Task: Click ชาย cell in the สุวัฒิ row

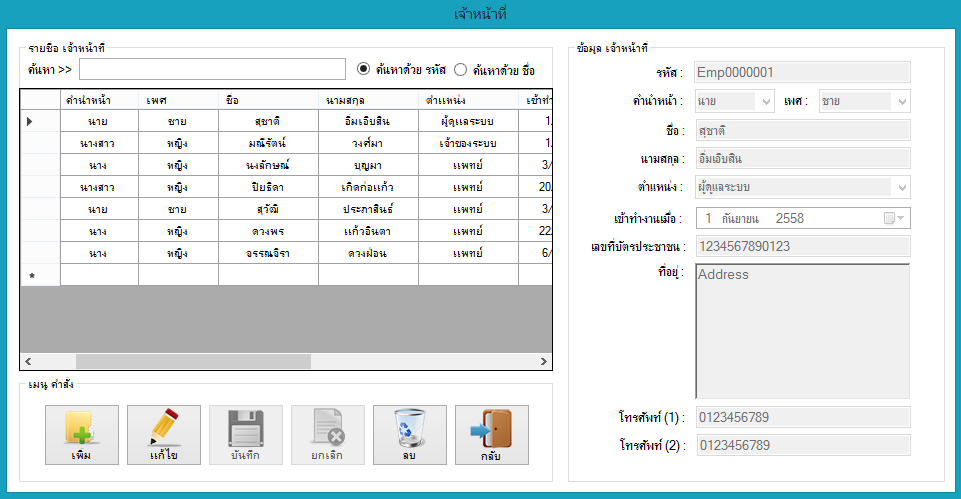Action: 178,210
